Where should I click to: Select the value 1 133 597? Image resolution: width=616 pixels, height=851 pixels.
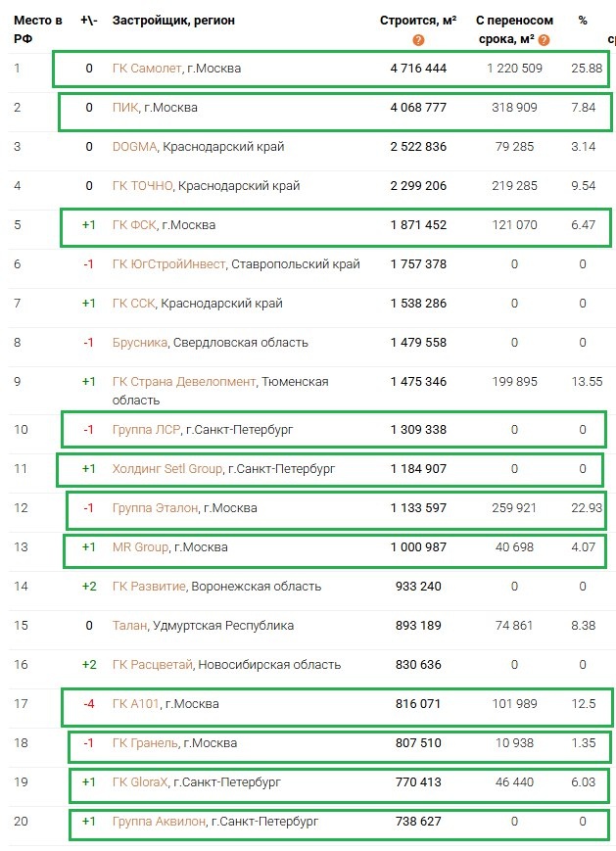tap(418, 508)
